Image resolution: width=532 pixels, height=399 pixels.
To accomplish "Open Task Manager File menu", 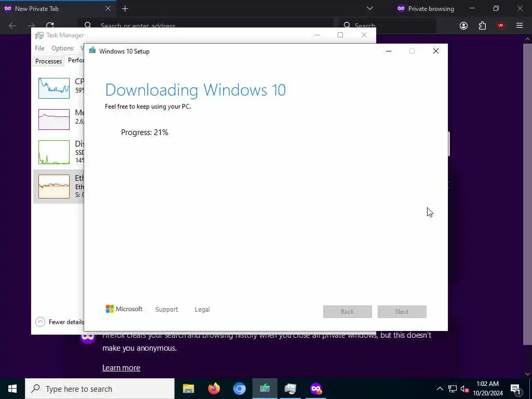I will click(39, 48).
